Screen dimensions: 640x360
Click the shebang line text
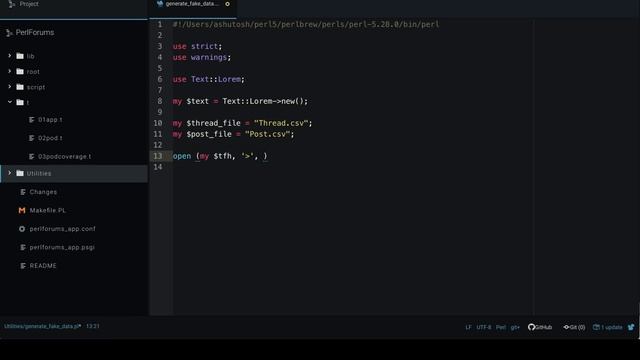click(306, 24)
